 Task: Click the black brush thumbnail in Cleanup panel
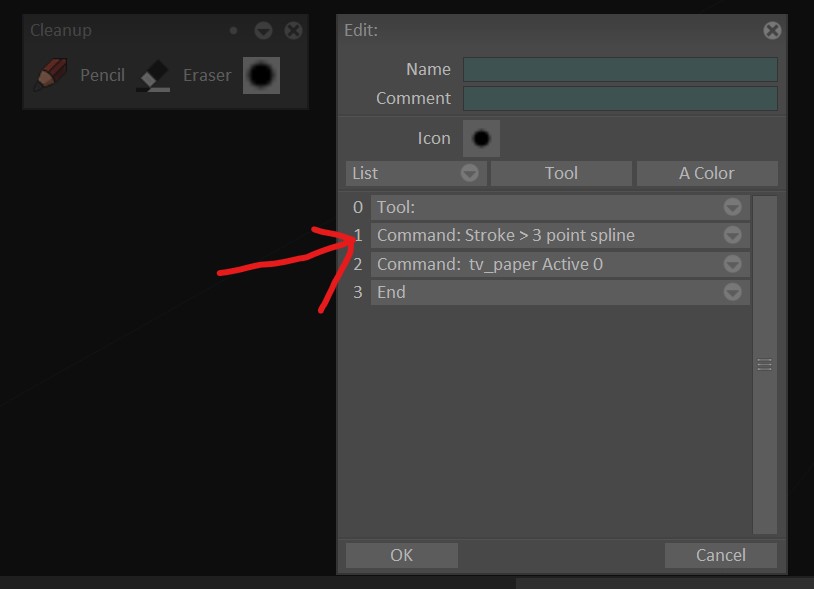[261, 75]
